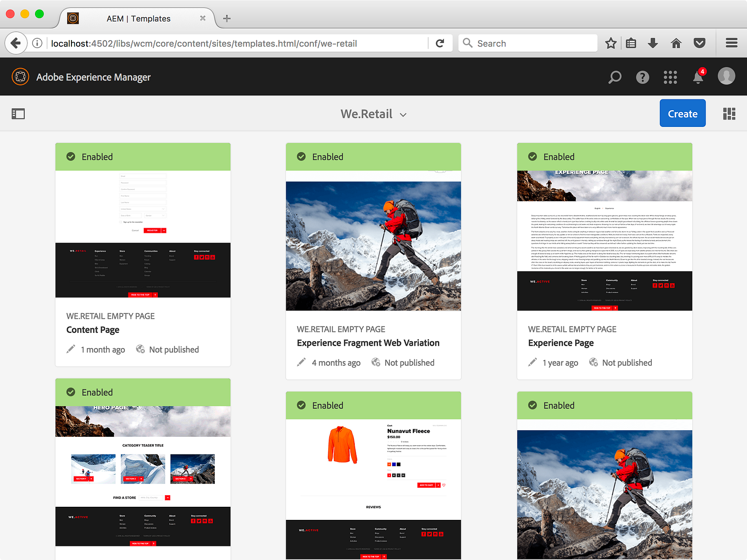Click Enabled status on Experience Page card
The image size is (747, 560).
click(559, 157)
